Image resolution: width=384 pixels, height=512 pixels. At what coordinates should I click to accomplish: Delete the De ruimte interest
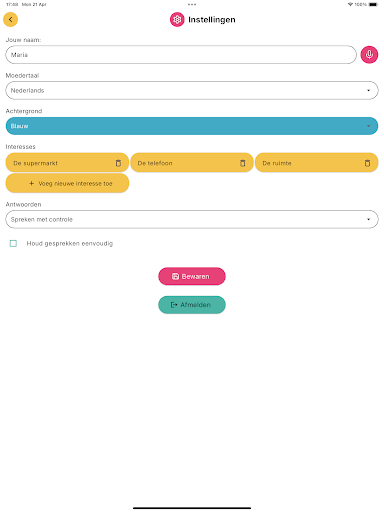pos(367,163)
